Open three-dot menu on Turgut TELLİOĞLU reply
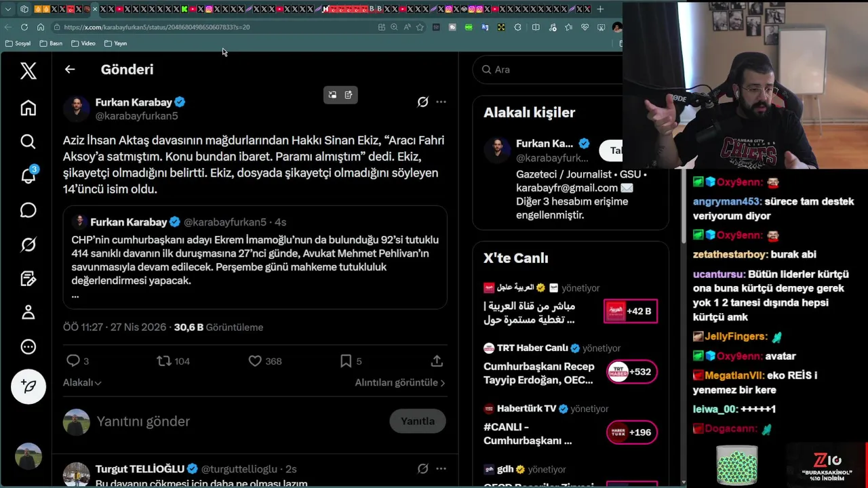Screen dimensions: 868x488 441,468
